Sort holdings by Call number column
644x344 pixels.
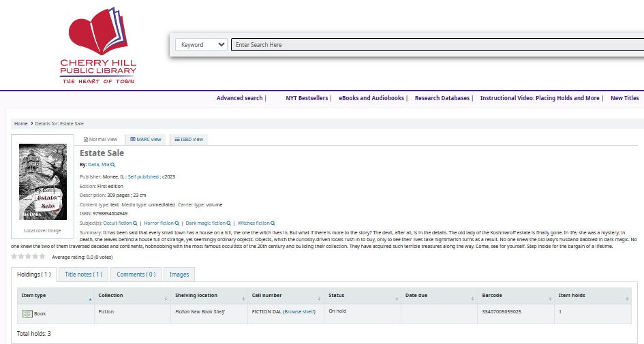click(x=286, y=296)
